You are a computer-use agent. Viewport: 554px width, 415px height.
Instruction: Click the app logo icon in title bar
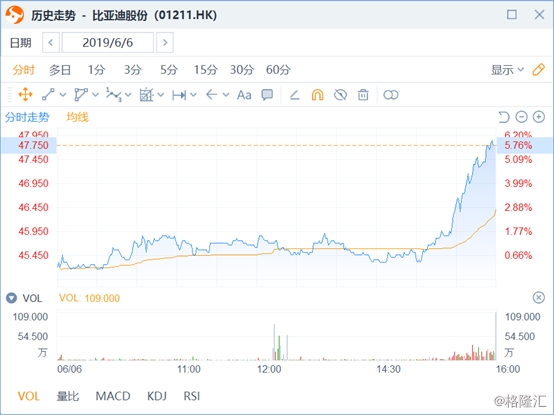(14, 15)
